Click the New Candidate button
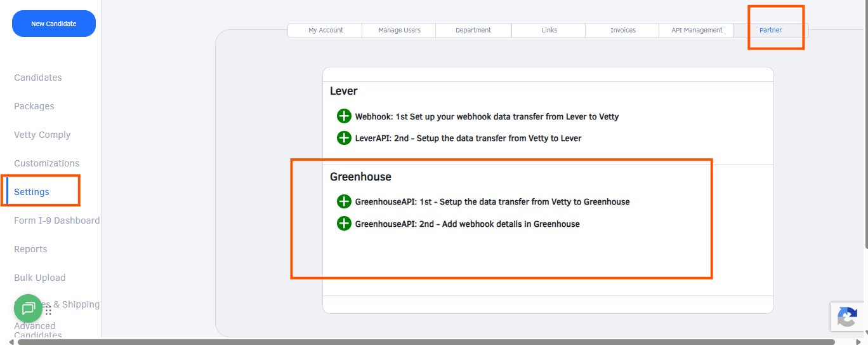 pyautogui.click(x=54, y=24)
